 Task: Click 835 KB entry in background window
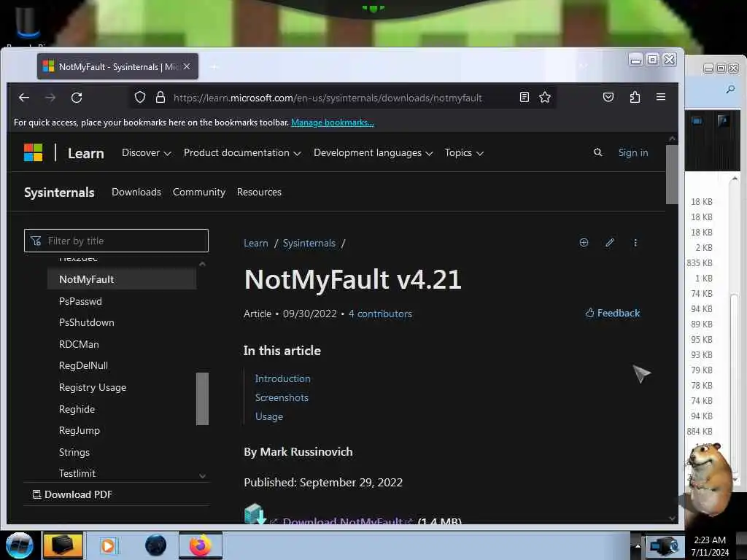[700, 262]
